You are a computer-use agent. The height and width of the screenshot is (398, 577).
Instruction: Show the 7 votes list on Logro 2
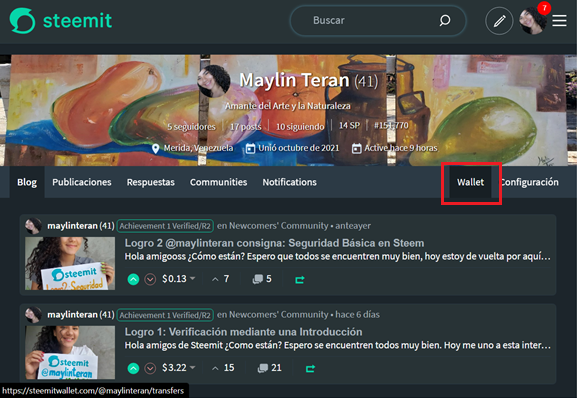[220, 279]
